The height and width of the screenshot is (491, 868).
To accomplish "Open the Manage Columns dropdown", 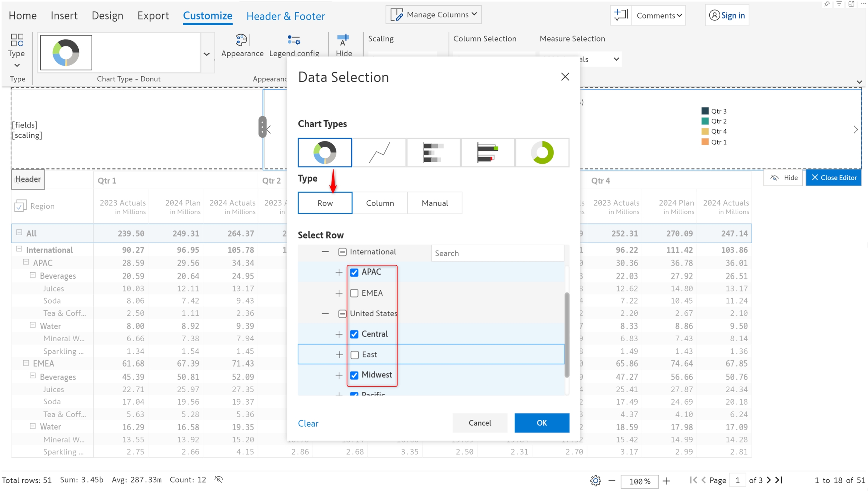I will point(434,15).
